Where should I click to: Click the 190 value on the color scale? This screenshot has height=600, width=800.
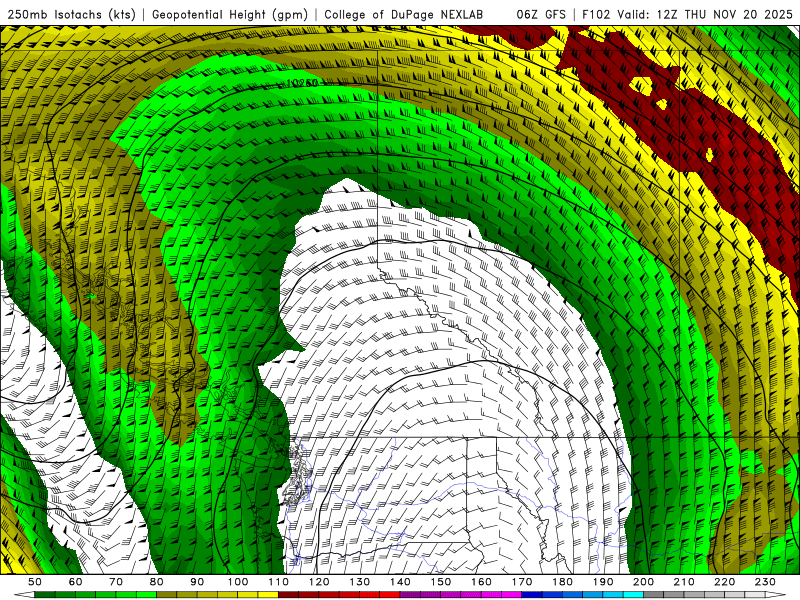tap(603, 582)
